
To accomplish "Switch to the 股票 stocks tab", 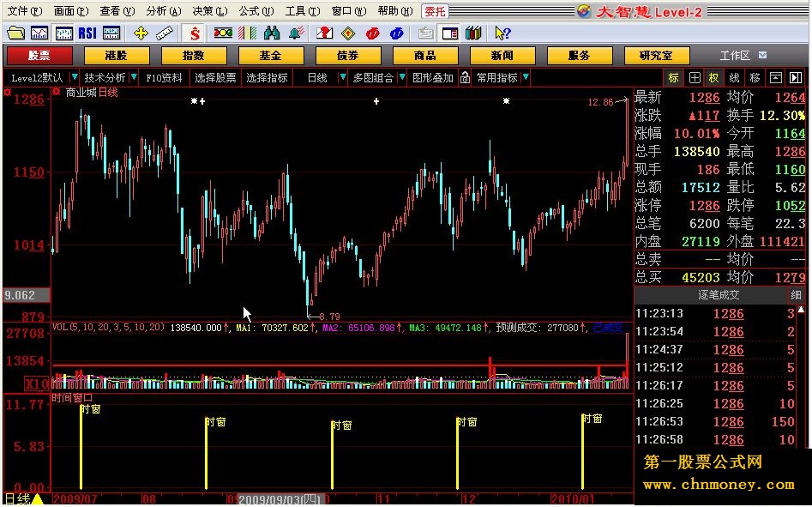I will pyautogui.click(x=39, y=56).
